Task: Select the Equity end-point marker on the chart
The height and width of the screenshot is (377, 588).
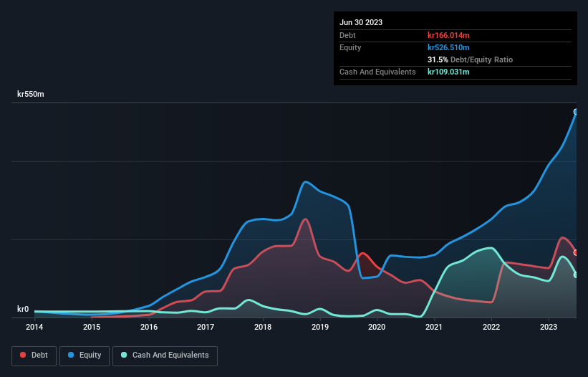Action: point(576,112)
